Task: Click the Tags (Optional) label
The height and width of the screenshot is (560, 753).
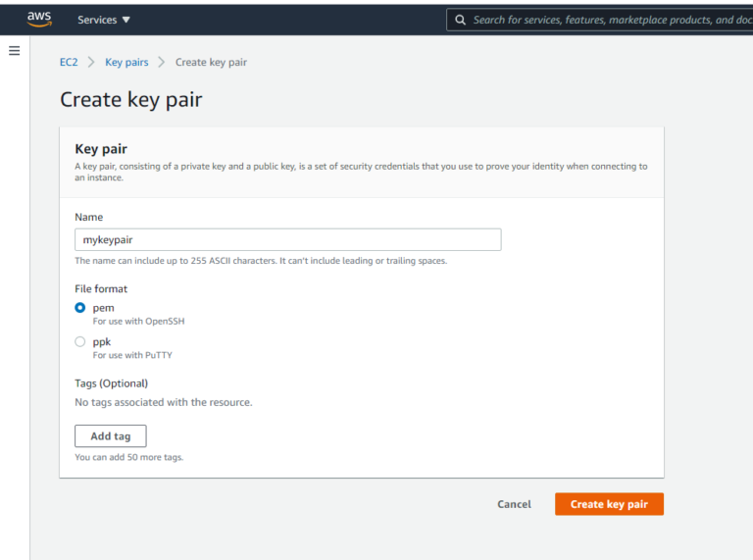Action: pos(111,383)
